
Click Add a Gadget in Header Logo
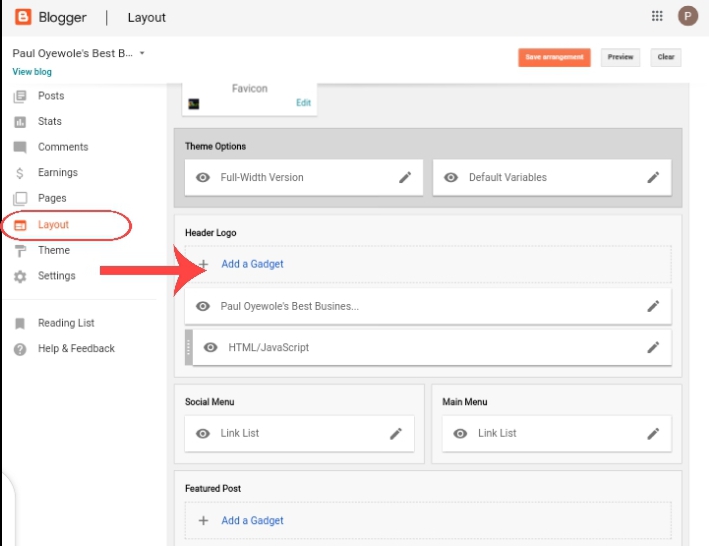click(252, 264)
